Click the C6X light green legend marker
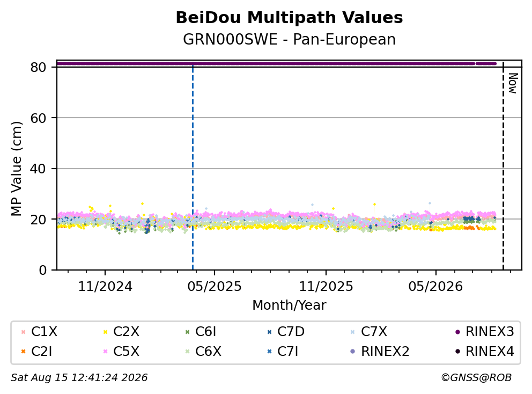532x394 pixels. point(187,352)
